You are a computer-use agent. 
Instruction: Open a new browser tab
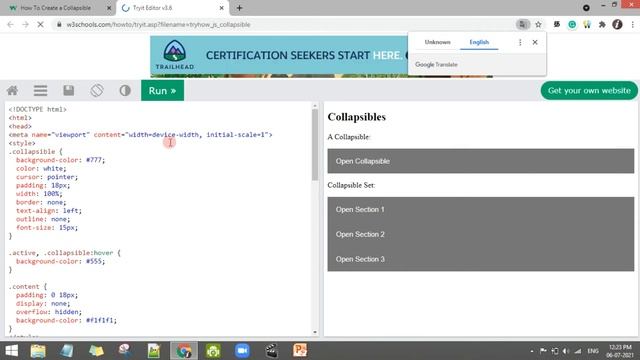click(239, 8)
